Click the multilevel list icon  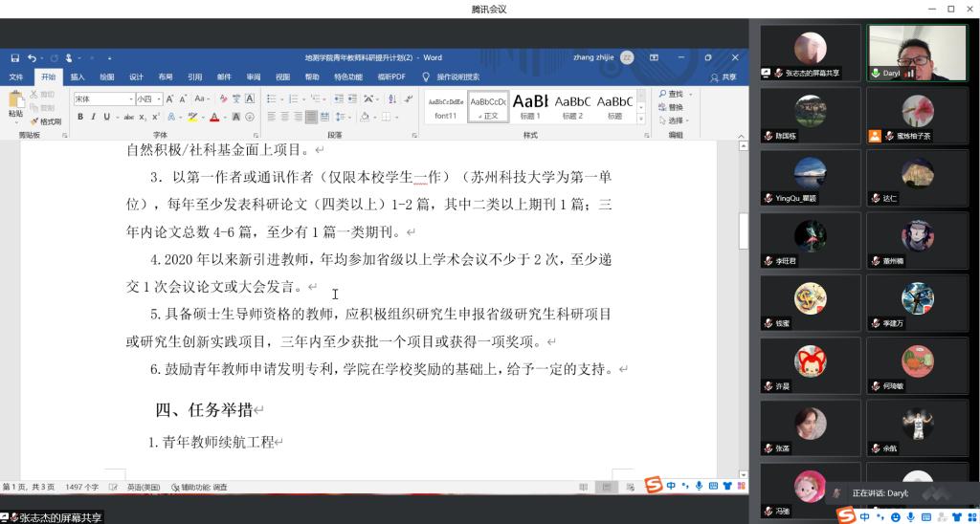315,98
